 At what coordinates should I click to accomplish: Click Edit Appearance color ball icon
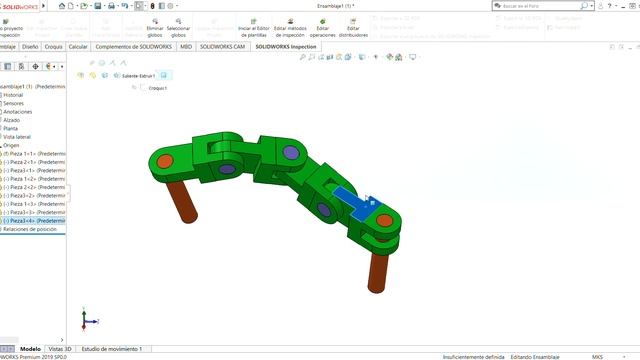(389, 57)
